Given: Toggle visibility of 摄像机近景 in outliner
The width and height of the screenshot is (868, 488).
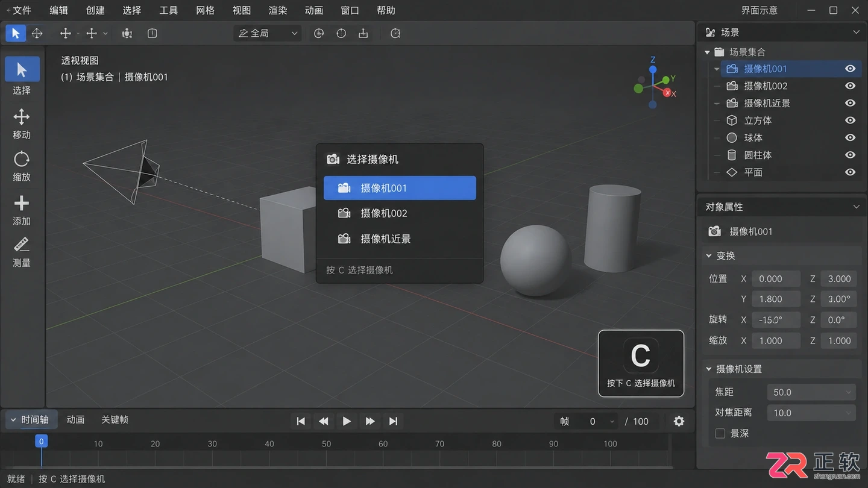Looking at the screenshot, I should tap(850, 103).
